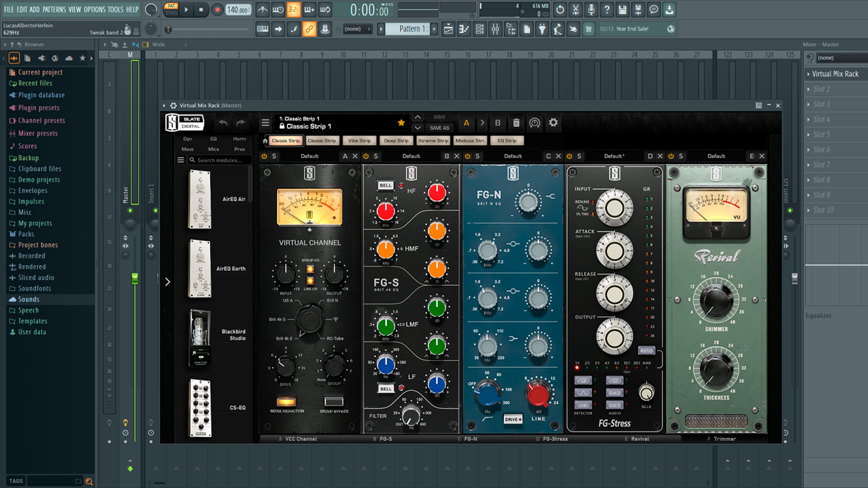Expand the Current project folder in browser
868x488 pixels.
(x=40, y=72)
